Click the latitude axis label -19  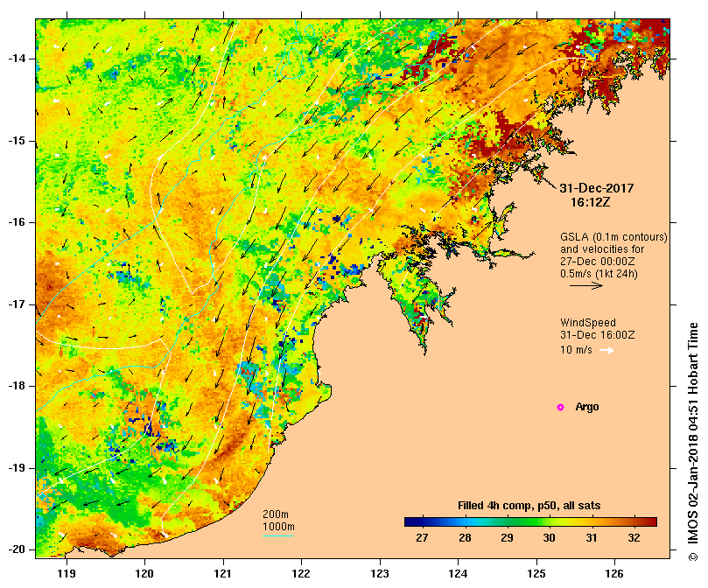click(x=16, y=468)
